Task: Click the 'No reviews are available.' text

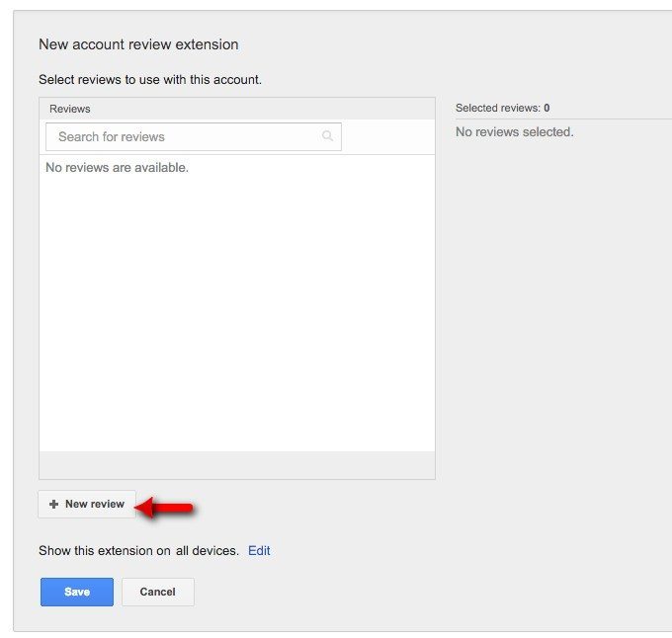Action: point(117,168)
